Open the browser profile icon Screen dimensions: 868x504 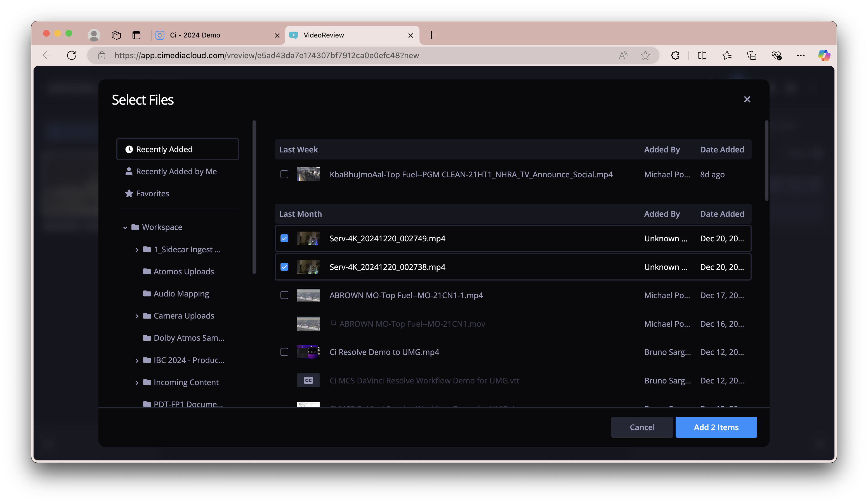[94, 35]
